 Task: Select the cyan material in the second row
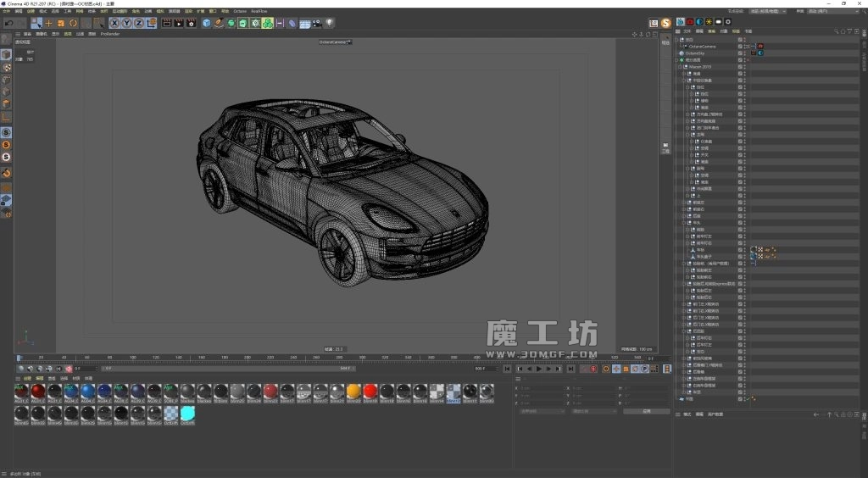(x=187, y=413)
